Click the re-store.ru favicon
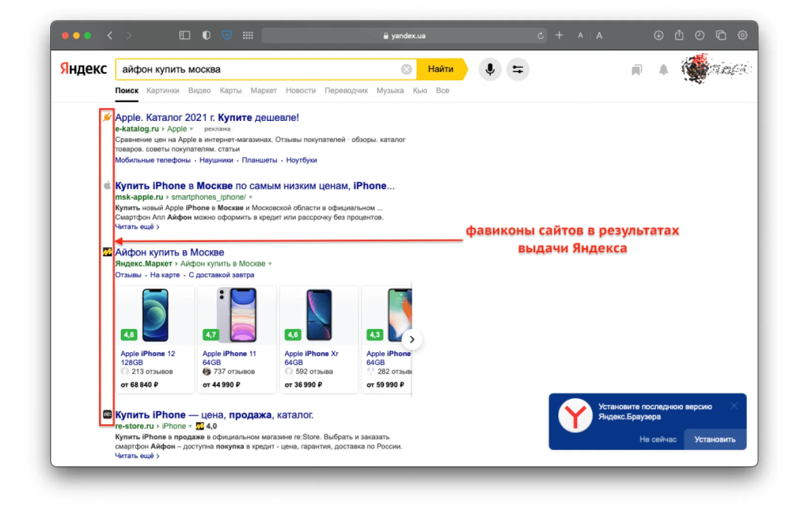The width and height of the screenshot is (812, 507). [x=107, y=414]
